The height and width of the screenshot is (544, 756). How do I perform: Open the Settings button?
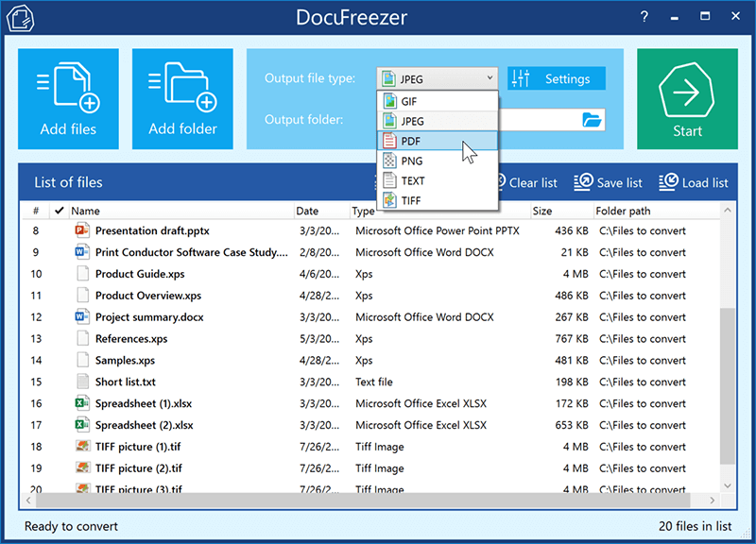point(555,77)
